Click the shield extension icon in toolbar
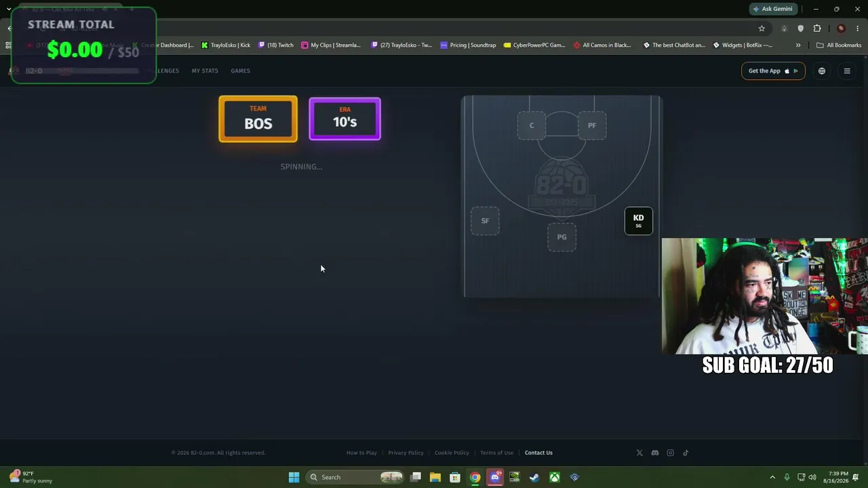Viewport: 868px width, 488px height. pyautogui.click(x=801, y=28)
